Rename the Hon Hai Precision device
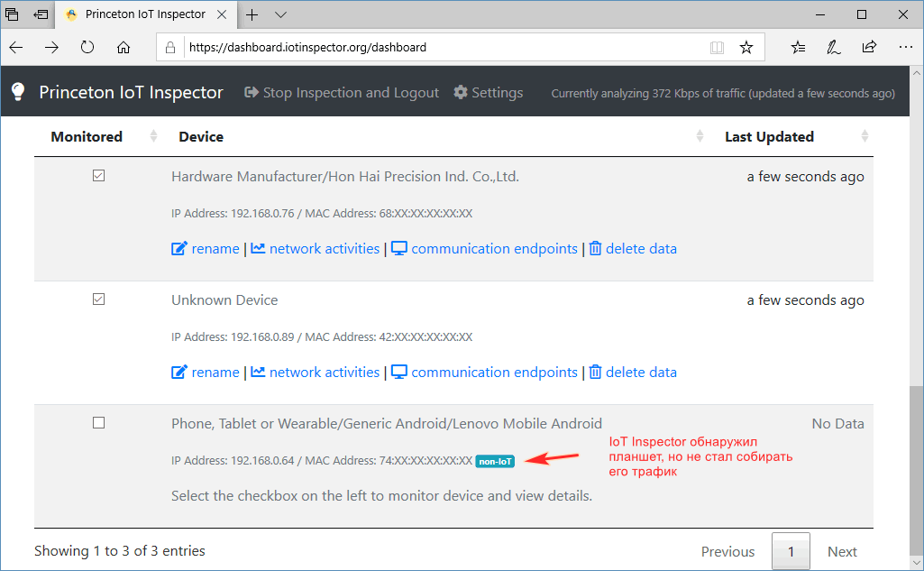 (206, 249)
